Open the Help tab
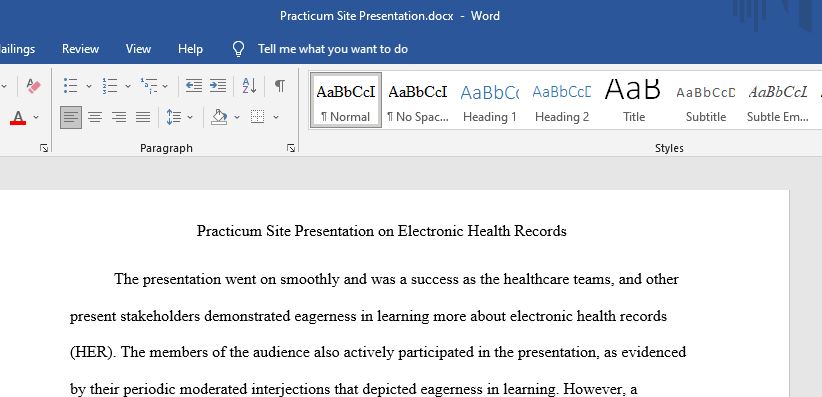 (190, 49)
